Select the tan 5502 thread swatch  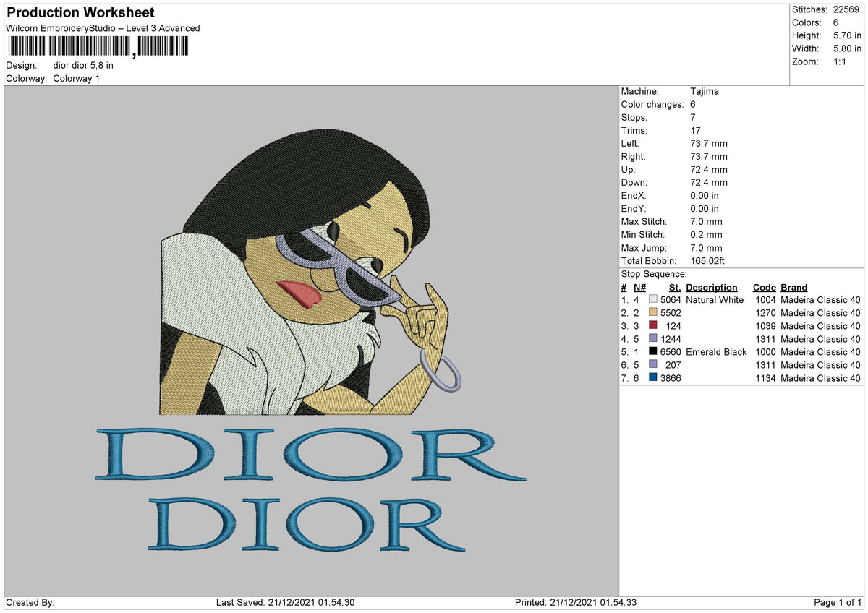pos(653,313)
